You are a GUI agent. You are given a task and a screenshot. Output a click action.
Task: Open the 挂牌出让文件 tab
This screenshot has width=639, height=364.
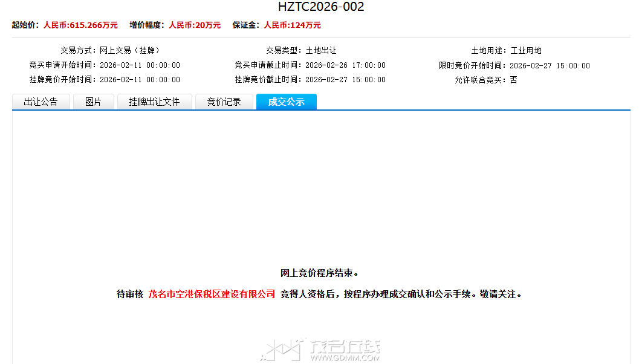pos(154,102)
